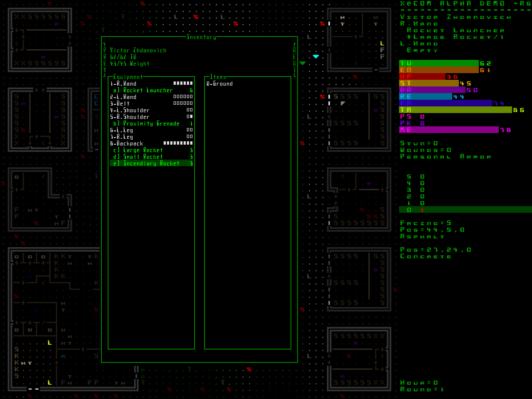Click the blue FA stat bar

[446, 103]
